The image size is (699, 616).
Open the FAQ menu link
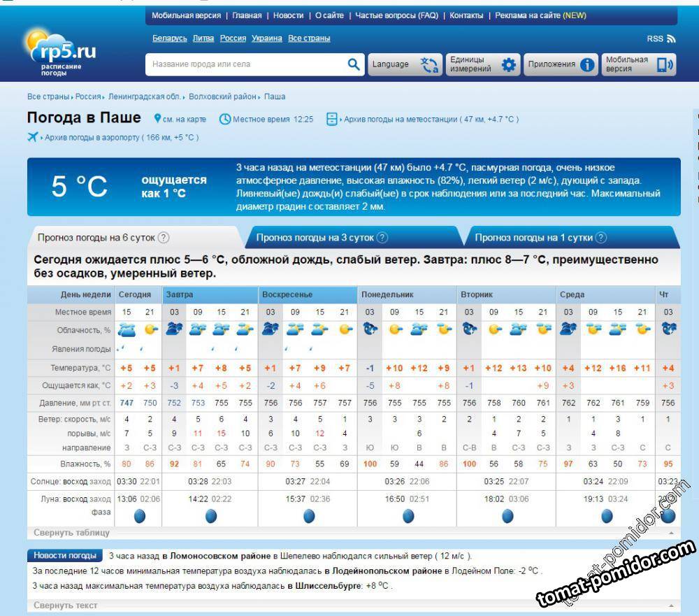396,15
